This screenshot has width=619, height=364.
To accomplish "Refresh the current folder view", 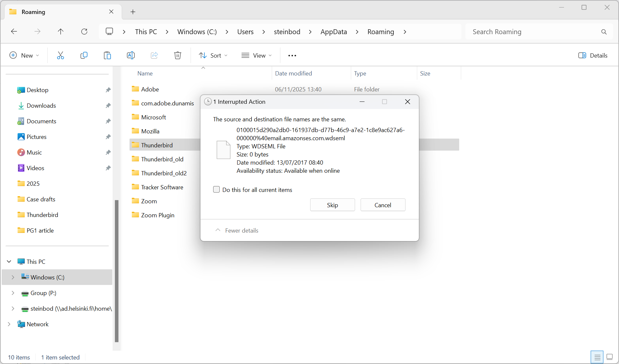I will 84,32.
